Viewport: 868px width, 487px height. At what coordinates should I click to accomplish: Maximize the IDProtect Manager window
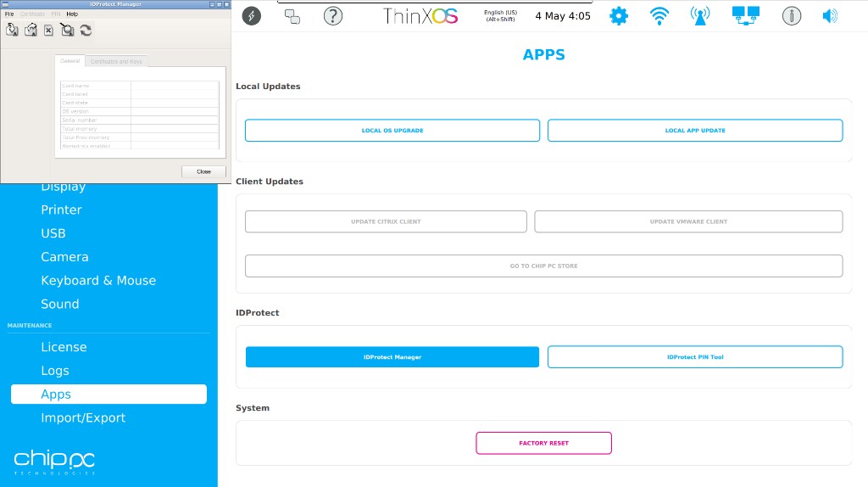point(220,4)
